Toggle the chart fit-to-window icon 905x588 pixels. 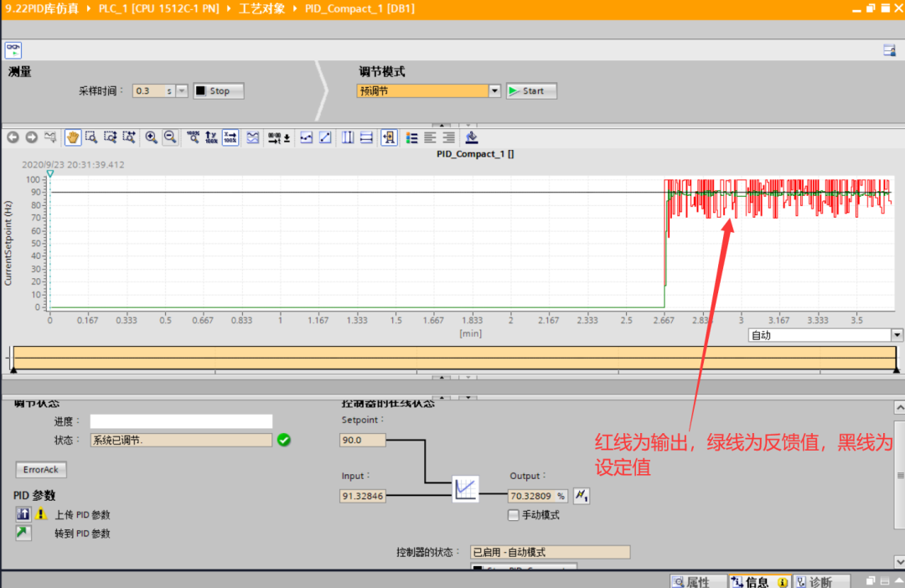pos(389,137)
